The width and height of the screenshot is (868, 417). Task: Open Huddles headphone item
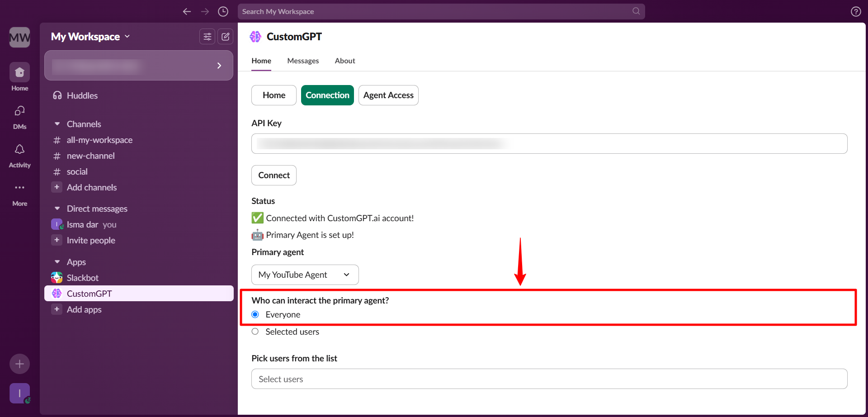tap(139, 95)
